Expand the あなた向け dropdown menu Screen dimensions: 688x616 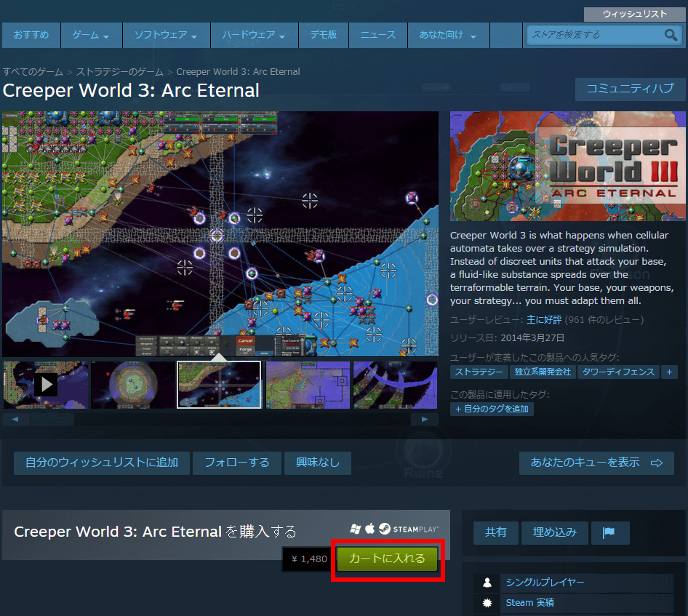(x=448, y=35)
